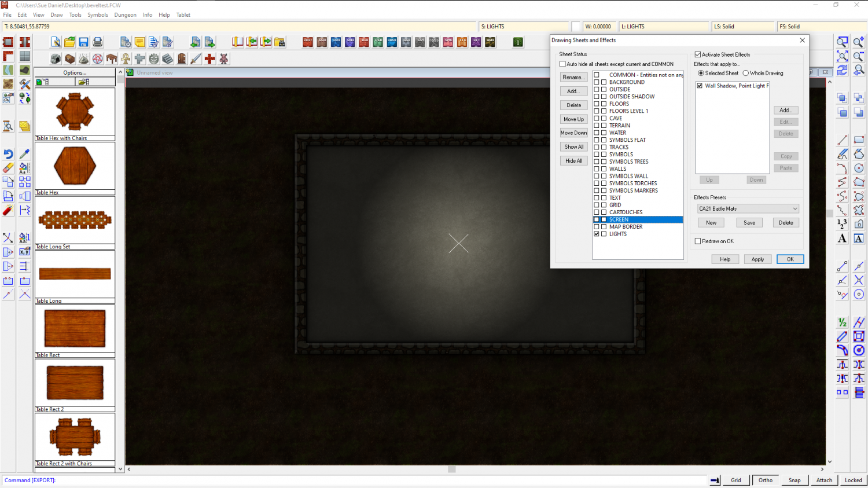Select the FLOORS LEVEL 1 sheet

628,111
